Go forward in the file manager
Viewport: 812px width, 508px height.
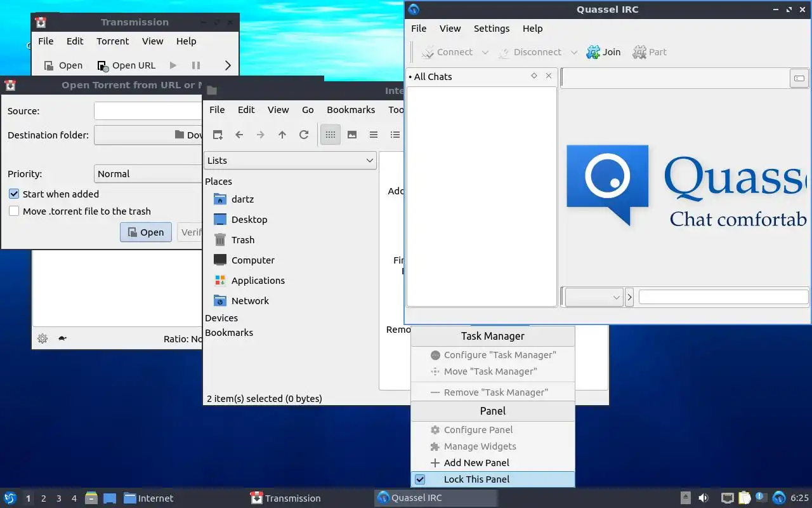click(261, 135)
